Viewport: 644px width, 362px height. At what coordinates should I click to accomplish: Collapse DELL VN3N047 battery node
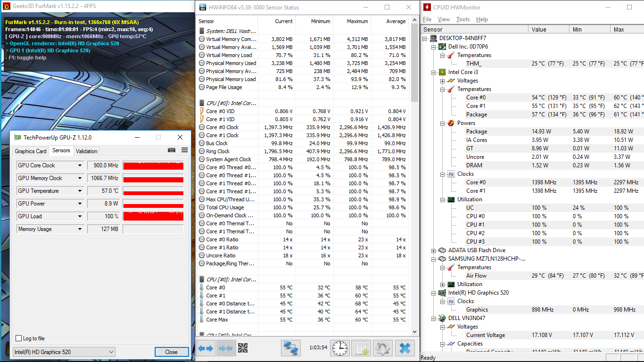[x=434, y=318]
